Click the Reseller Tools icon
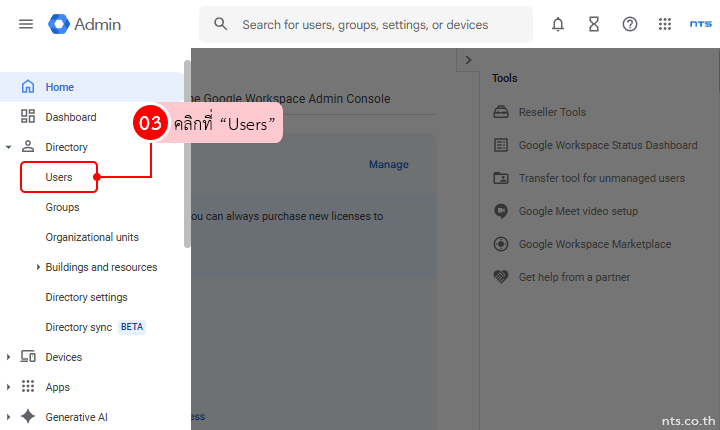 pos(501,112)
